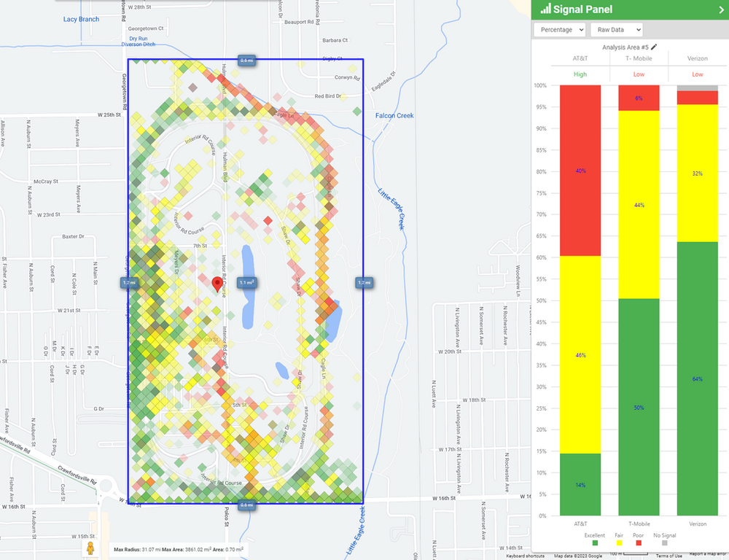The width and height of the screenshot is (729, 560).
Task: Click the Signal Panel bars icon
Action: 545,9
